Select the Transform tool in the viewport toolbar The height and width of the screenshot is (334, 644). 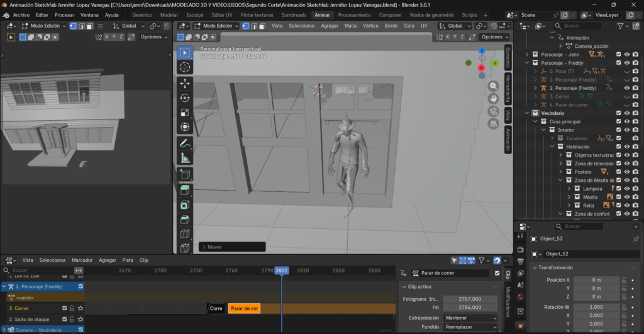click(x=185, y=126)
